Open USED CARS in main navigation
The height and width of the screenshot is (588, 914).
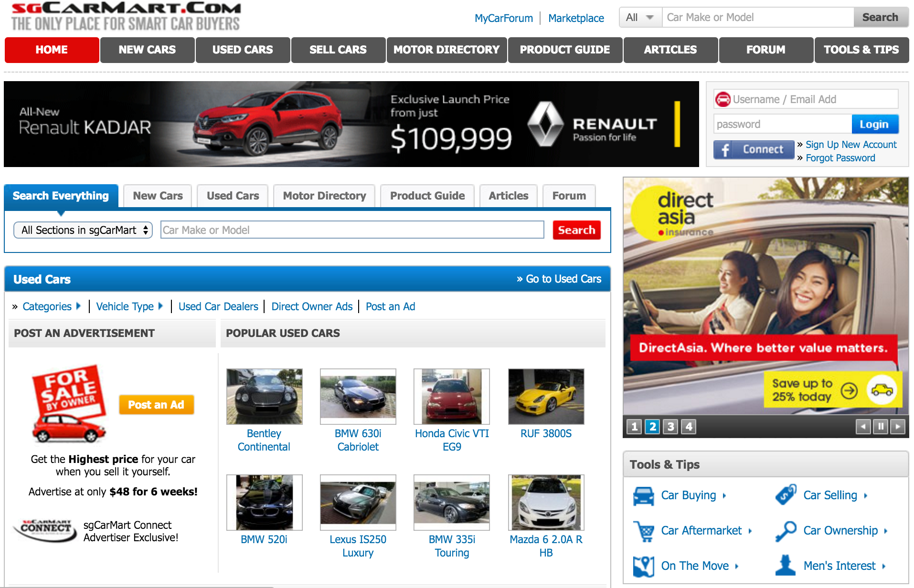point(243,50)
